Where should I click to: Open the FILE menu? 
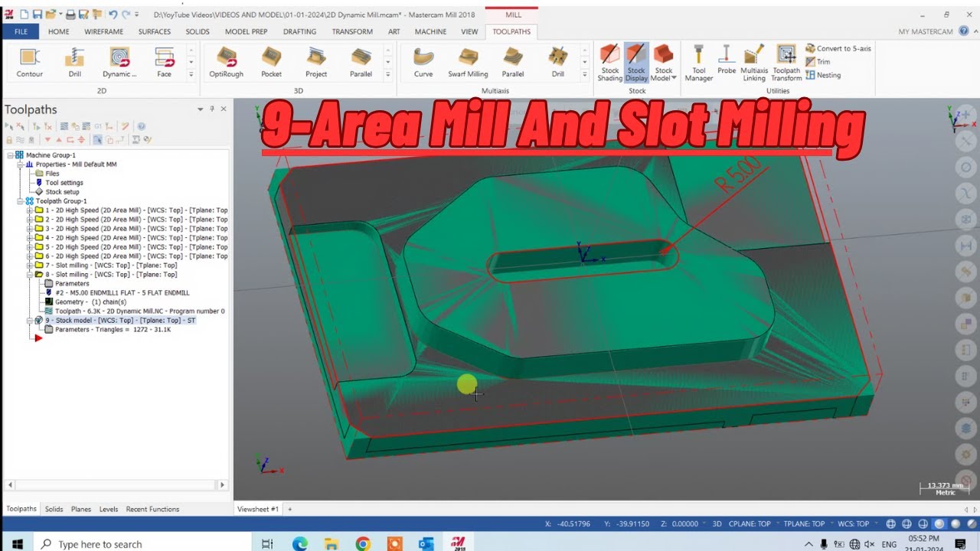tap(21, 31)
